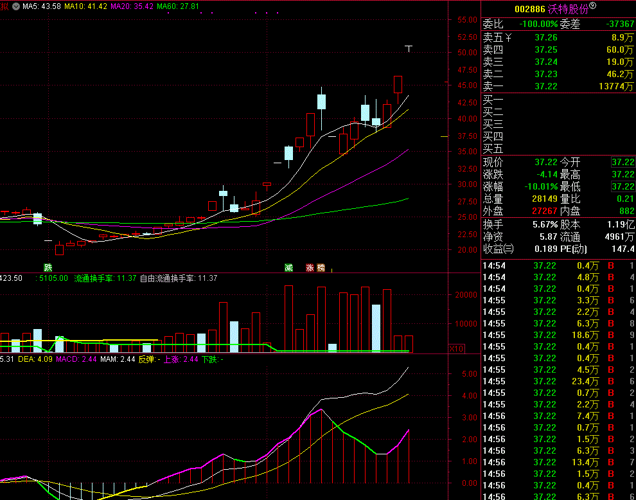Click the MA20: 35.42 indicator label

(132, 6)
